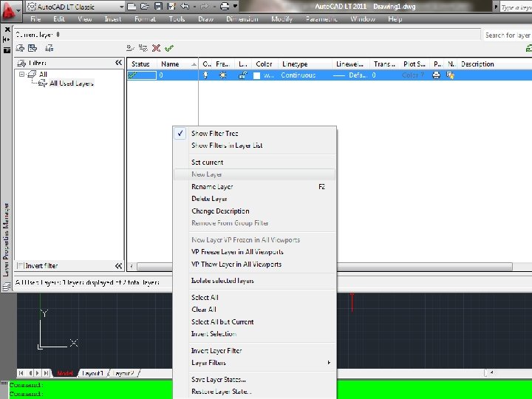Click the palette properties icon
Image resolution: width=532 pixels, height=399 pixels.
(x=7, y=50)
